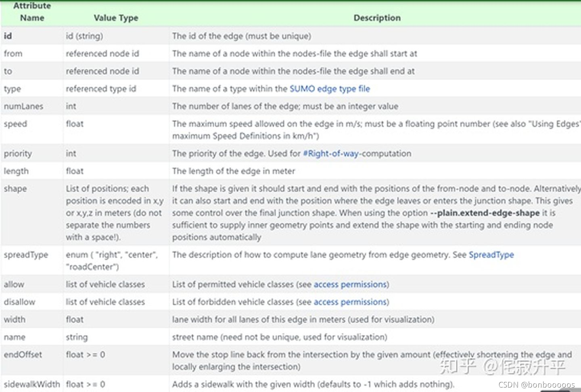The width and height of the screenshot is (581, 392).
Task: Click 'the edge shall start at' description
Action: tap(295, 54)
